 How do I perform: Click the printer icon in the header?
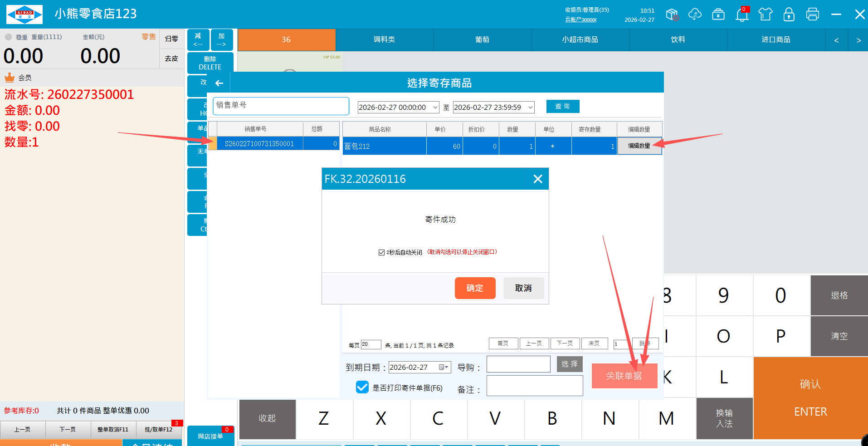pos(813,15)
